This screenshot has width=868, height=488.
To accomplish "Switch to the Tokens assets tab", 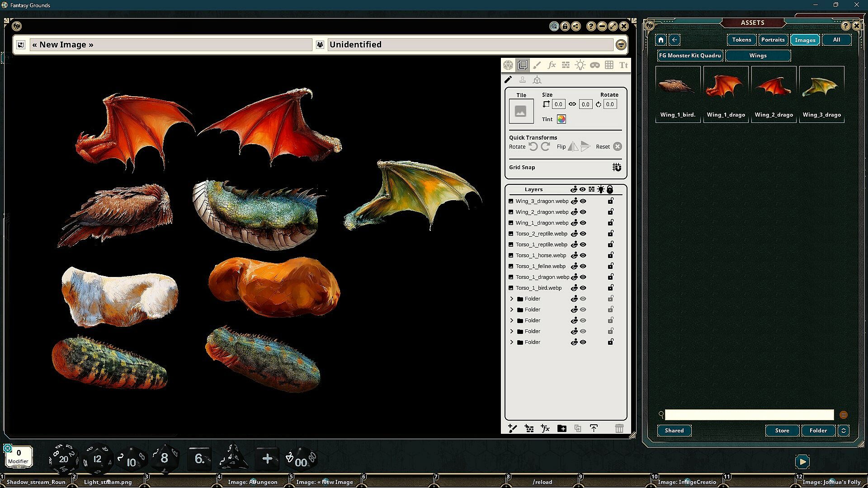I will [741, 40].
